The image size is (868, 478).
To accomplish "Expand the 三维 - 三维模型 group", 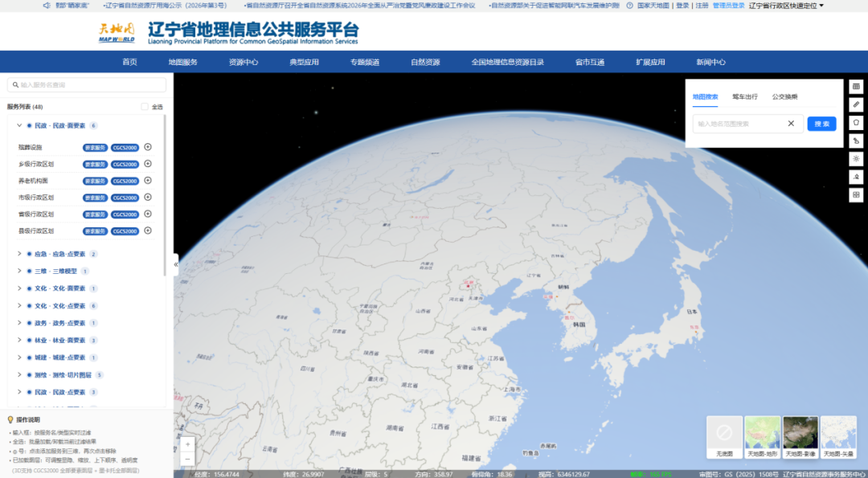I will point(19,271).
